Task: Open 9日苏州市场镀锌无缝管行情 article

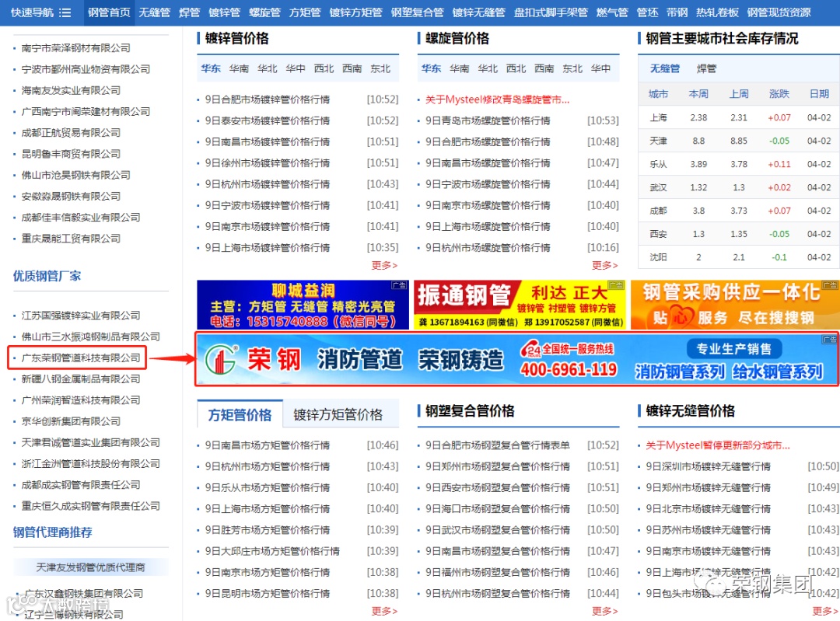Action: (x=709, y=530)
